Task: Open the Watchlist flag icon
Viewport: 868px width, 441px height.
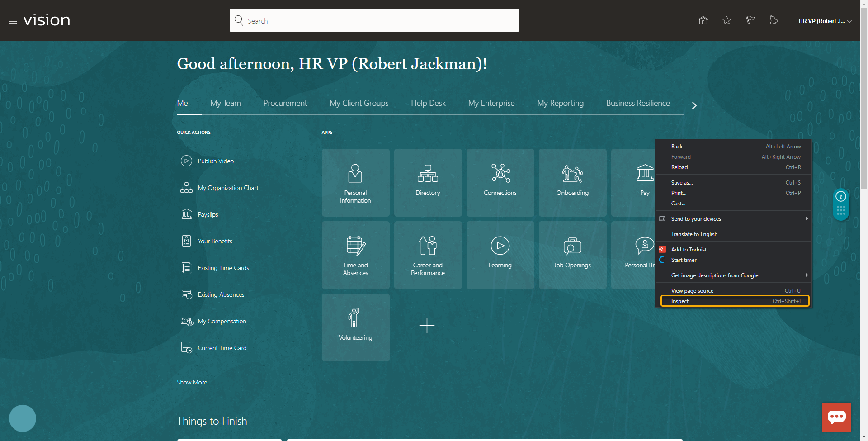Action: click(x=750, y=20)
